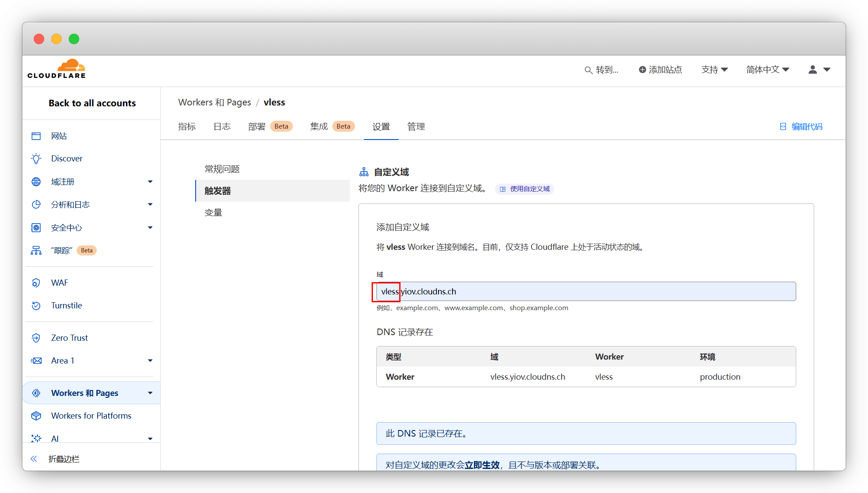Click the Zero Trust icon
The width and height of the screenshot is (868, 493).
(x=36, y=338)
